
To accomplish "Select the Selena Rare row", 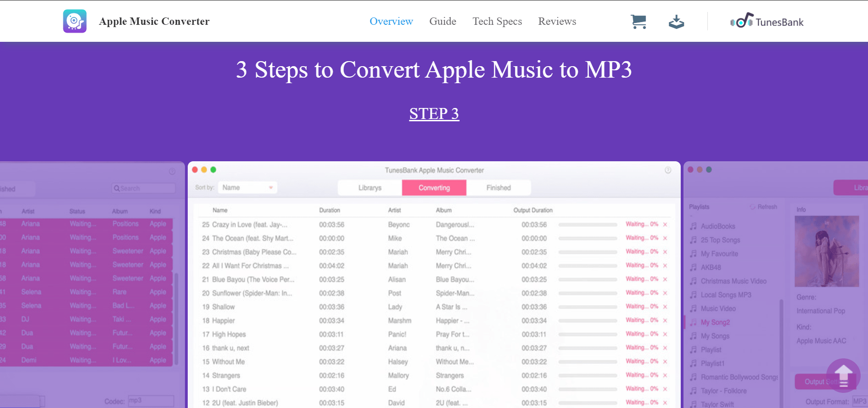I will pos(86,292).
